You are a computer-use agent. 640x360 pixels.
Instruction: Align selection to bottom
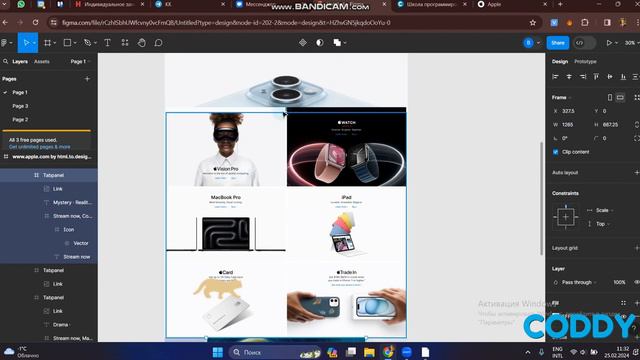[x=623, y=76]
